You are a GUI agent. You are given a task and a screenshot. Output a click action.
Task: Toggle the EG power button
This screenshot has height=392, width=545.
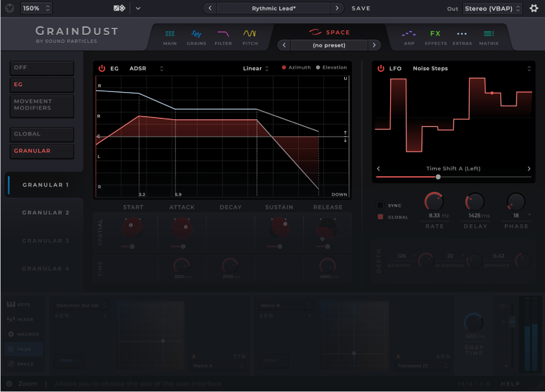(102, 68)
